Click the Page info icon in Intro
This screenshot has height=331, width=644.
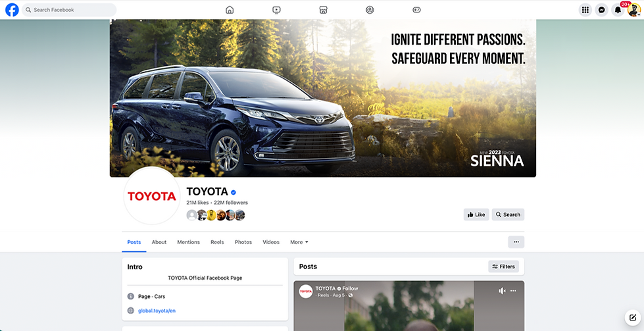[x=131, y=296]
